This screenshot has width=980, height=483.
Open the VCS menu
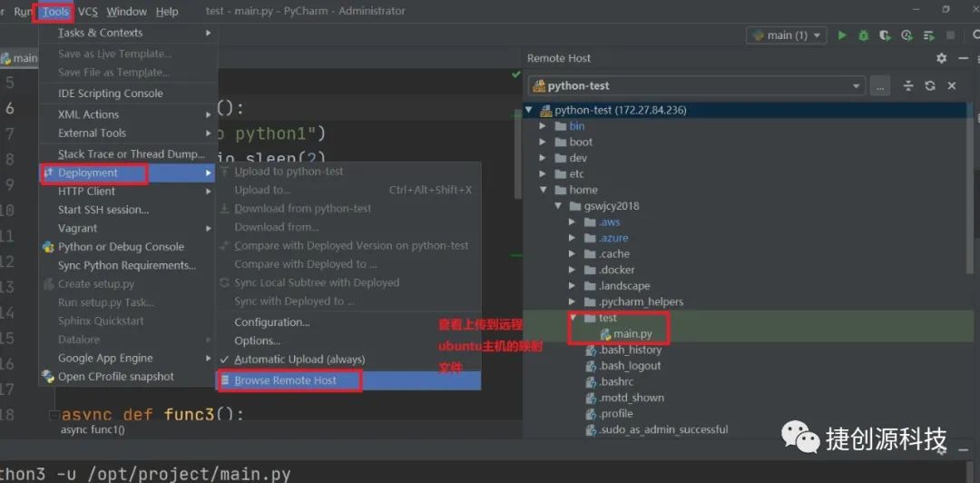pos(87,11)
